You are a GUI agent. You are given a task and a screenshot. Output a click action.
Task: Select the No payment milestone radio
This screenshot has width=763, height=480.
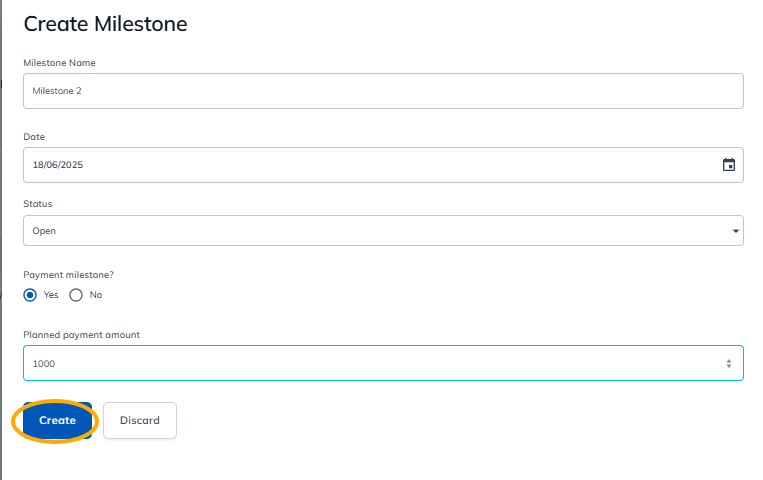point(76,295)
